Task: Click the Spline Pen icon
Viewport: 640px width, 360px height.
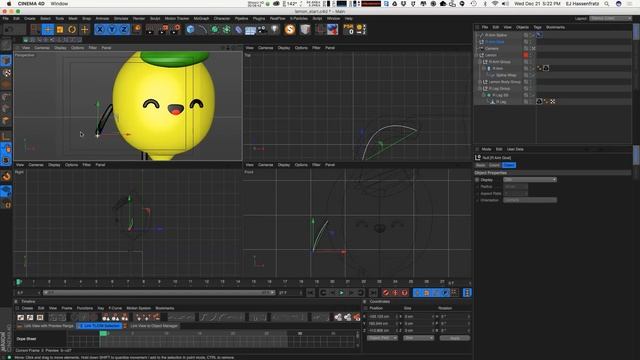Action: click(202, 29)
